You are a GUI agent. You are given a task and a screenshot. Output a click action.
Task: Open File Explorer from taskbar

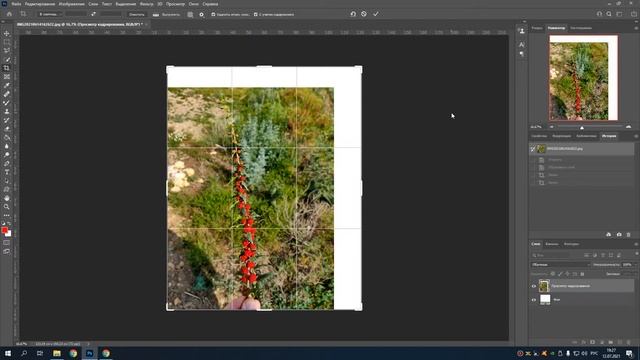coord(57,353)
